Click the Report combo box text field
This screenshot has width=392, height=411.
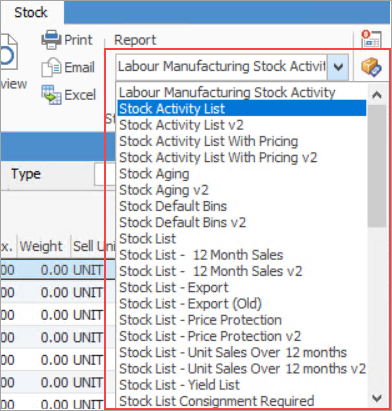(222, 67)
